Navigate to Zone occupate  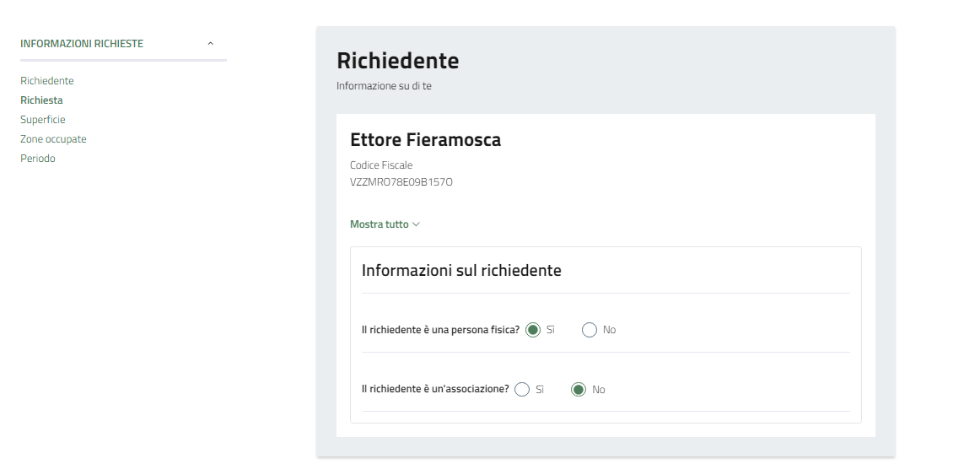(53, 139)
